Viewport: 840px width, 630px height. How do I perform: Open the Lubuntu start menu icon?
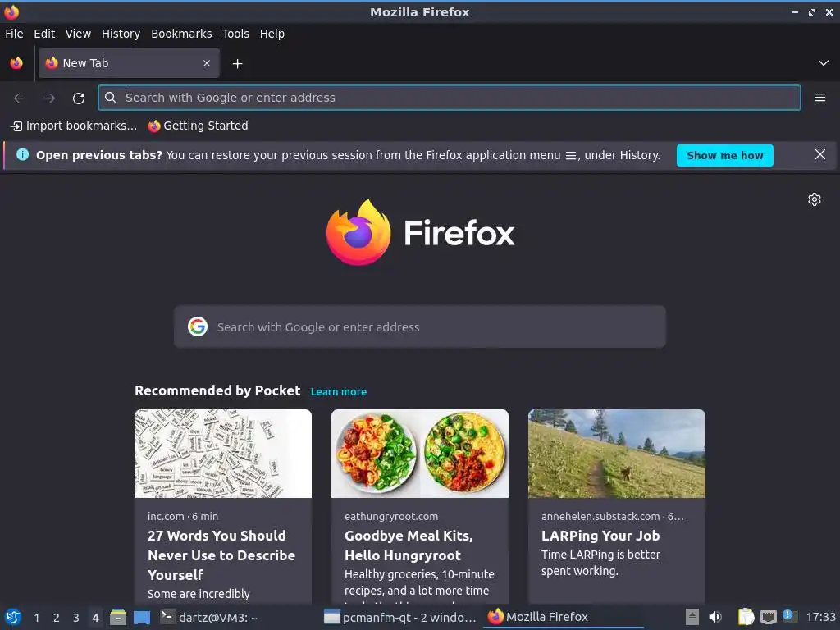[x=13, y=617]
